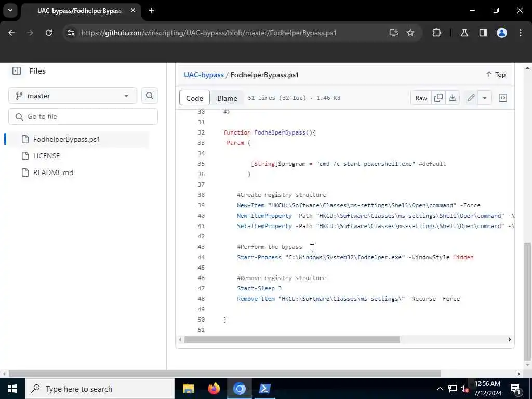The width and height of the screenshot is (532, 399).
Task: Open the file search magnifier button
Action: (x=149, y=96)
